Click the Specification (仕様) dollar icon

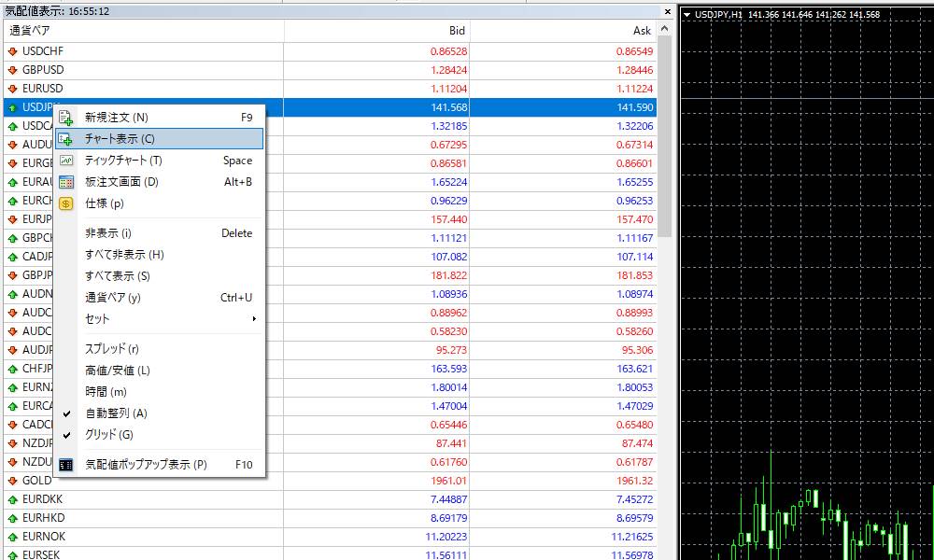(66, 203)
